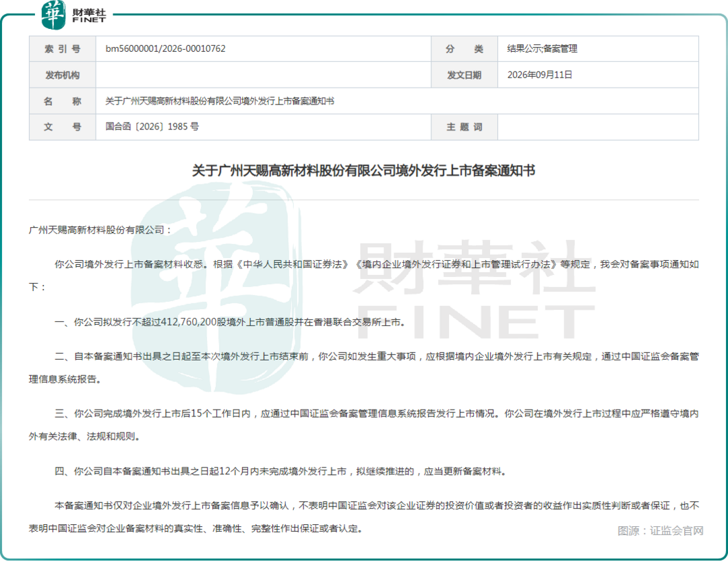The width and height of the screenshot is (728, 574).
Task: Click the date 2026年09月11日
Action: tap(539, 75)
